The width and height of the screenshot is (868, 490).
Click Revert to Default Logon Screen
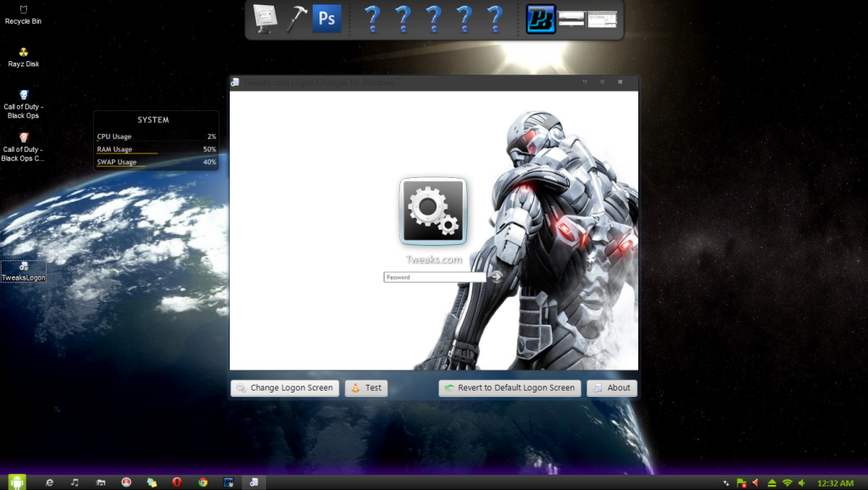click(x=509, y=388)
